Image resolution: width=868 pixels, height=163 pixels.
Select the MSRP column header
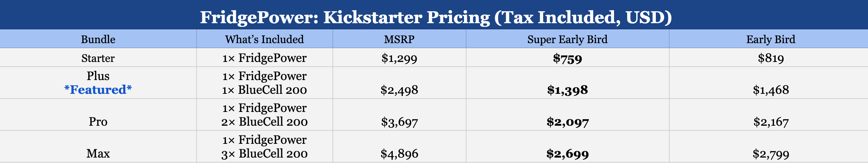[x=399, y=39]
